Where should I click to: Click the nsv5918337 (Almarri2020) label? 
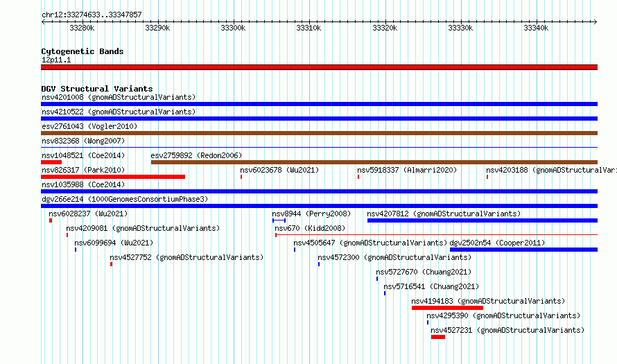[407, 170]
